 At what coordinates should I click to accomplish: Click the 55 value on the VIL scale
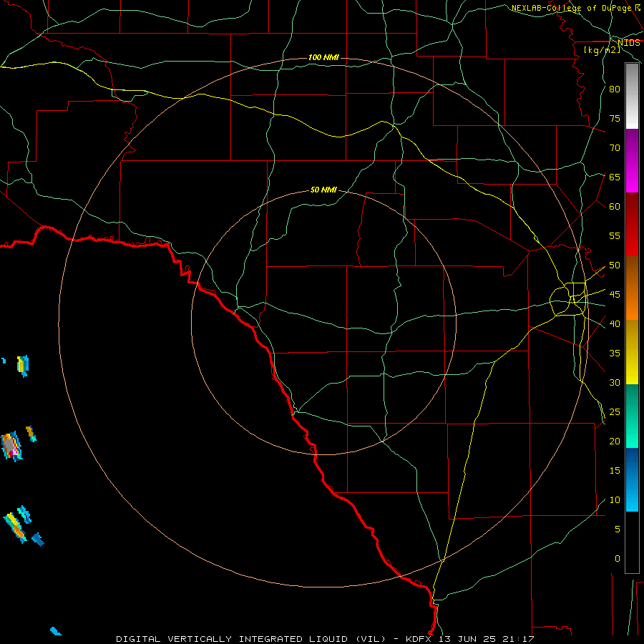pos(615,235)
